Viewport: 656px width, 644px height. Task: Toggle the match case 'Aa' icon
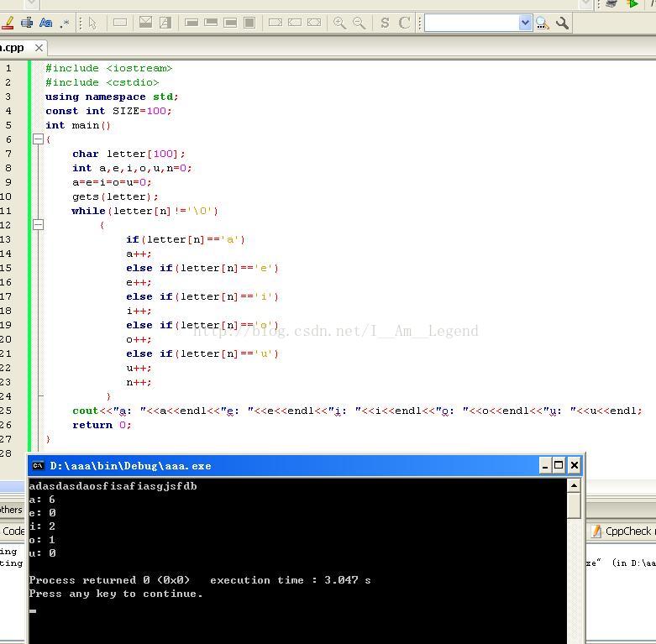(45, 23)
